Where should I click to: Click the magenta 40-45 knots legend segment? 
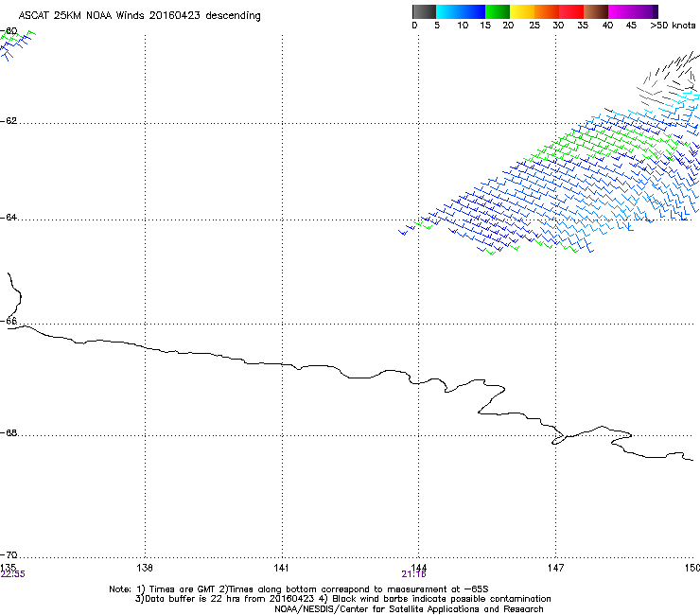(621, 11)
